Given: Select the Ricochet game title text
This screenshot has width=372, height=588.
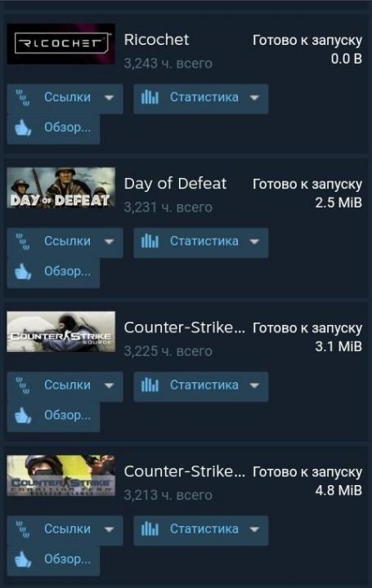Looking at the screenshot, I should pyautogui.click(x=156, y=40).
